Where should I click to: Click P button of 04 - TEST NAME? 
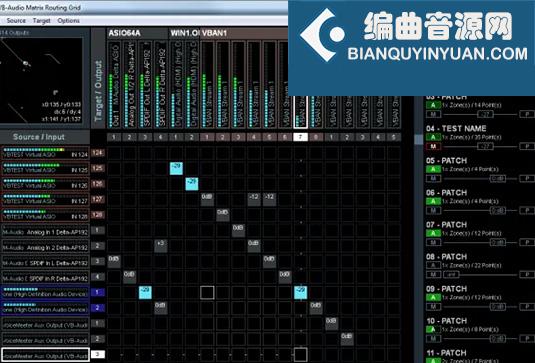pyautogui.click(x=527, y=146)
